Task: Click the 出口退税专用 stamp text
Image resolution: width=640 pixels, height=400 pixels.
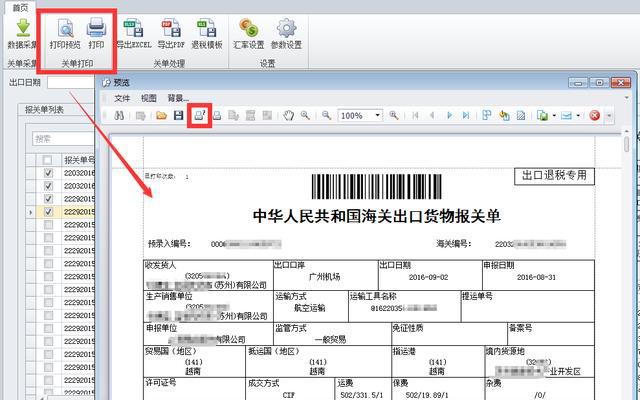Action: click(554, 176)
